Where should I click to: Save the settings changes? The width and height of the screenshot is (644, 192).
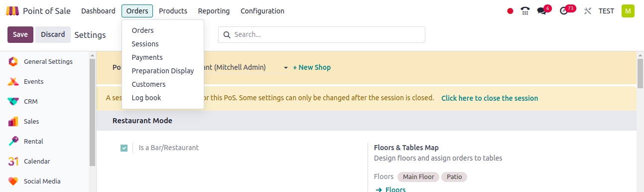point(20,34)
